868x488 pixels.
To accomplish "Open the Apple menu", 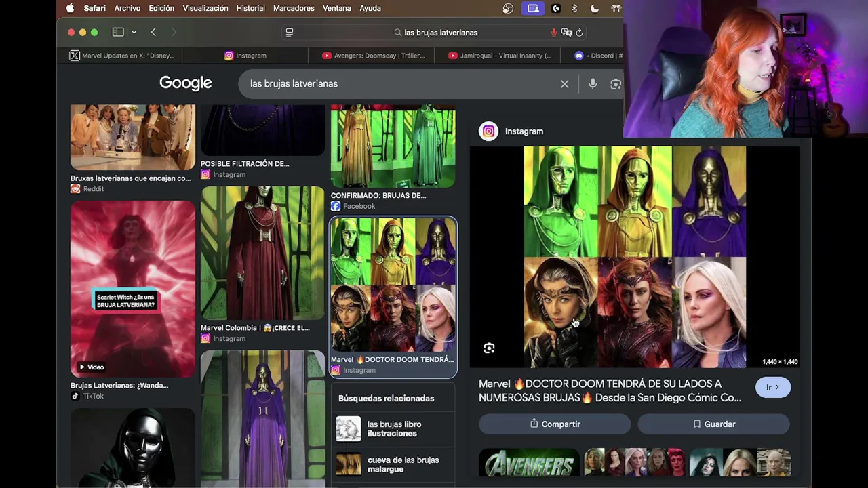I will (x=70, y=8).
